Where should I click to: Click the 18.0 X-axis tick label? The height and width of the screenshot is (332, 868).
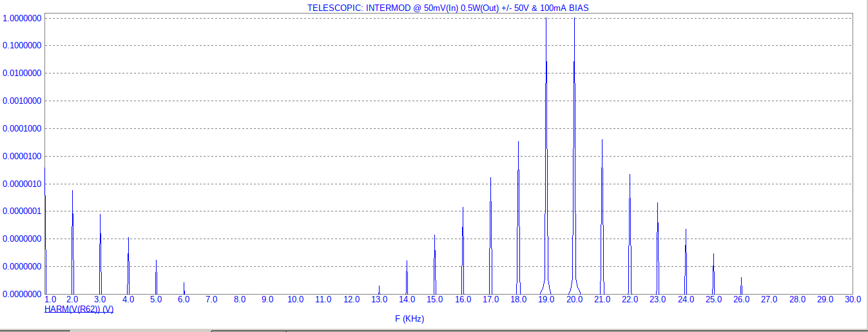[518, 300]
